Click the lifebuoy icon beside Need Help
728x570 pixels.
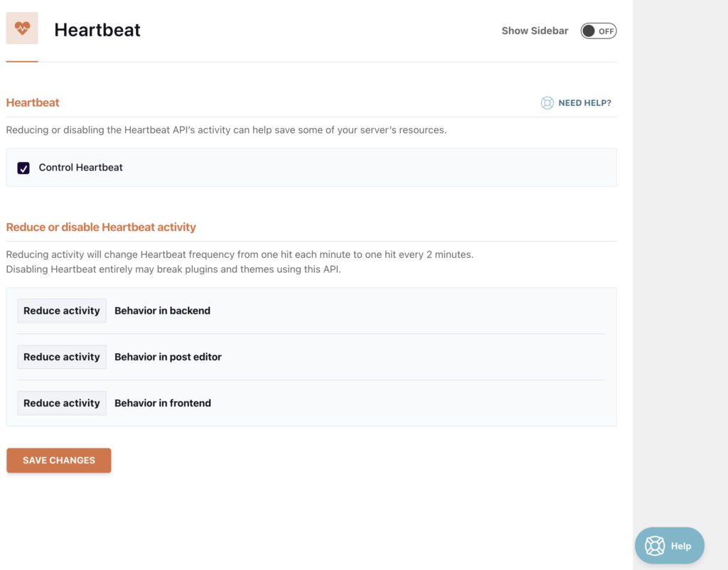coord(547,103)
